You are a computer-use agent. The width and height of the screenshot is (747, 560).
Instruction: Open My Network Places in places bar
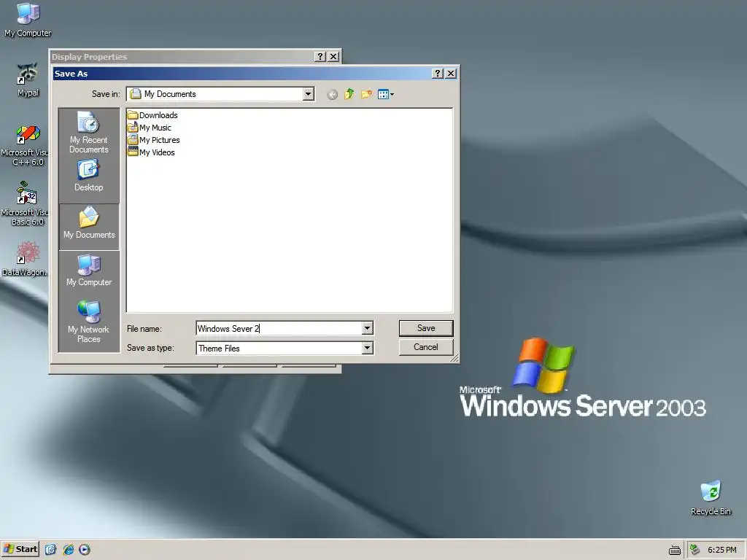(88, 322)
